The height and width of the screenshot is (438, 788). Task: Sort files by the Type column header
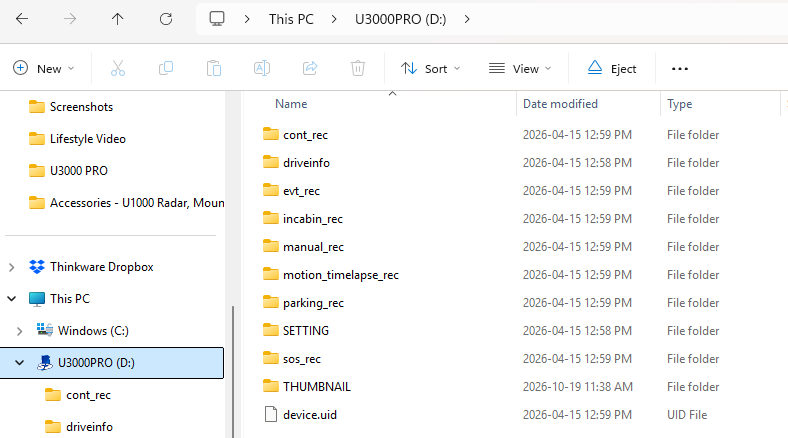pos(679,104)
